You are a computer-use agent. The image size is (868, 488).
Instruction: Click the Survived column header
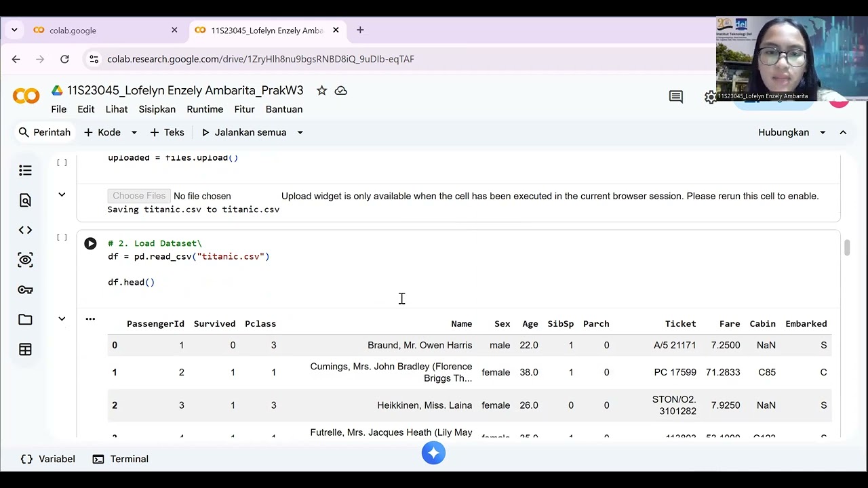(214, 324)
